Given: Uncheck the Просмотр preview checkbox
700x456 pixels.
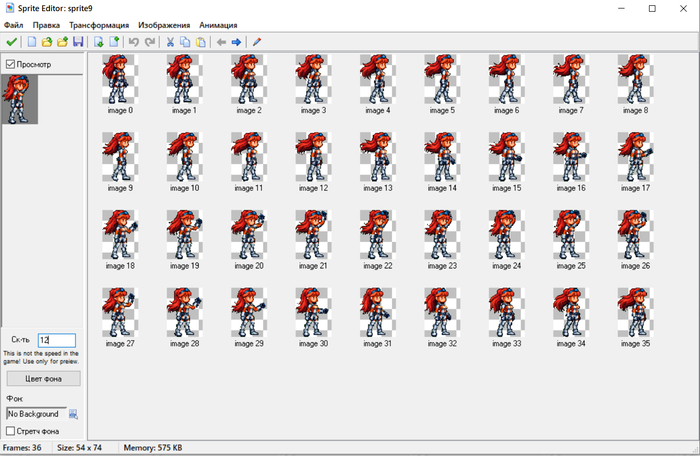Looking at the screenshot, I should pos(11,64).
